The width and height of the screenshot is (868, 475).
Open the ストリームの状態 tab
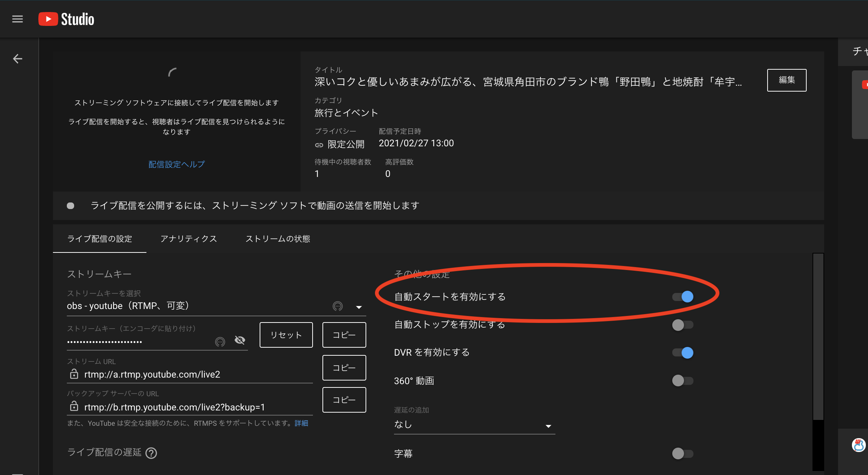point(278,239)
